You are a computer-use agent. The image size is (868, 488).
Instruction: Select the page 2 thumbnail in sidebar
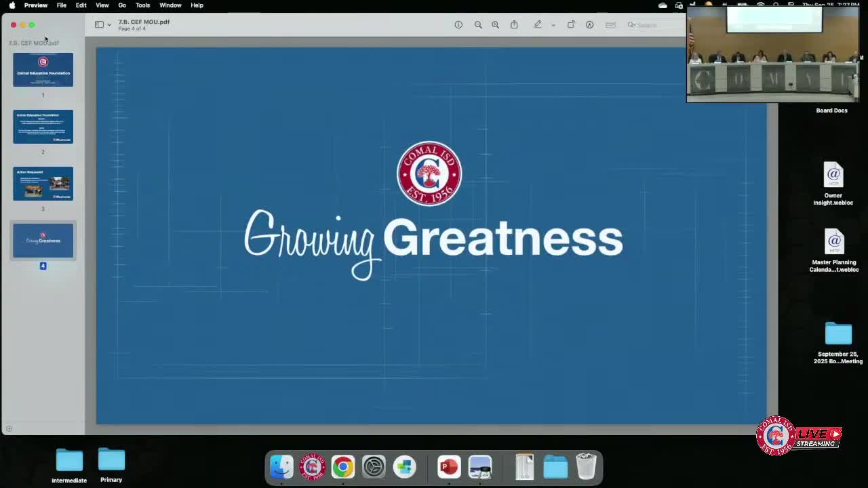(x=43, y=127)
